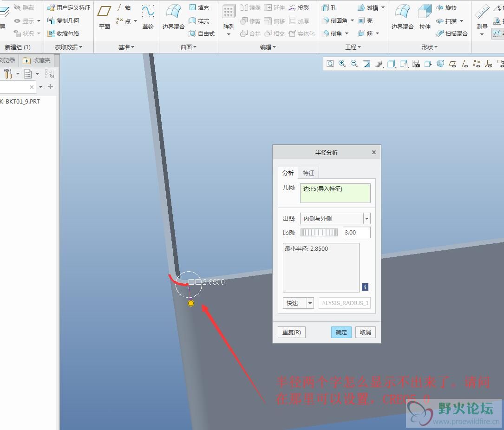Viewport: 504px width, 430px height.
Task: Select the Shell (壳) tool
Action: tap(365, 20)
